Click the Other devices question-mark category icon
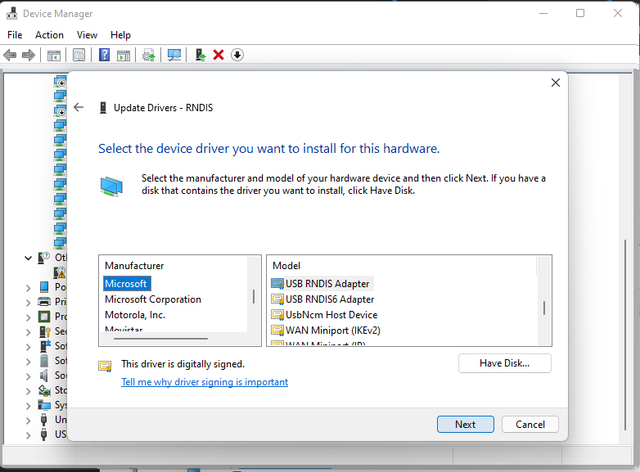The width and height of the screenshot is (640, 472). pos(44,258)
